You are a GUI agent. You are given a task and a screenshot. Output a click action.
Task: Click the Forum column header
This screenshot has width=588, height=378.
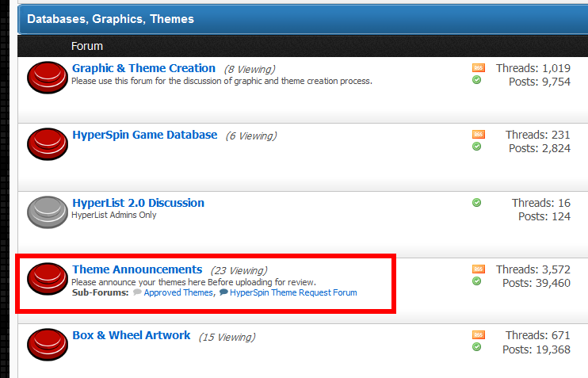tap(87, 46)
